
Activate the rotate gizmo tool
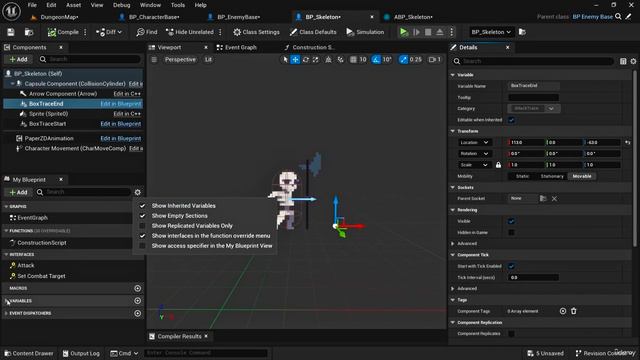point(306,60)
